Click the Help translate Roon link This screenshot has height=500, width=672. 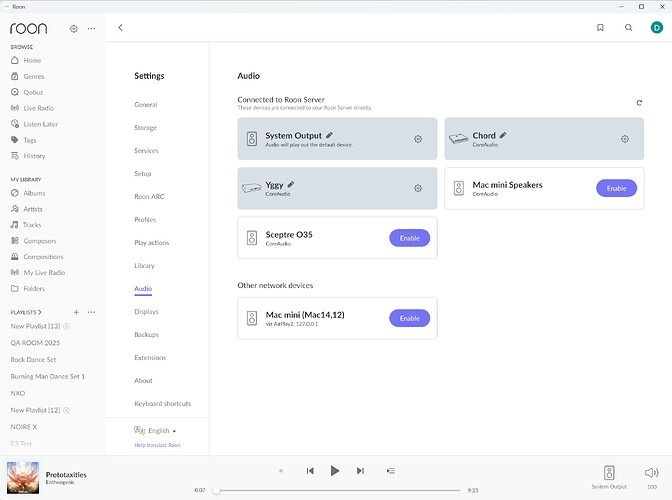click(157, 445)
